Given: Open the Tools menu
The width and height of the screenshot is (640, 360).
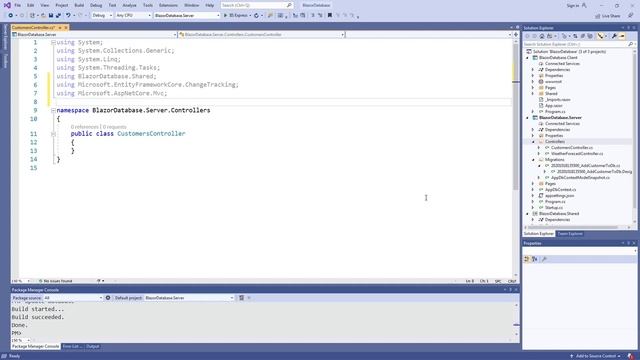Looking at the screenshot, I should pos(148,5).
